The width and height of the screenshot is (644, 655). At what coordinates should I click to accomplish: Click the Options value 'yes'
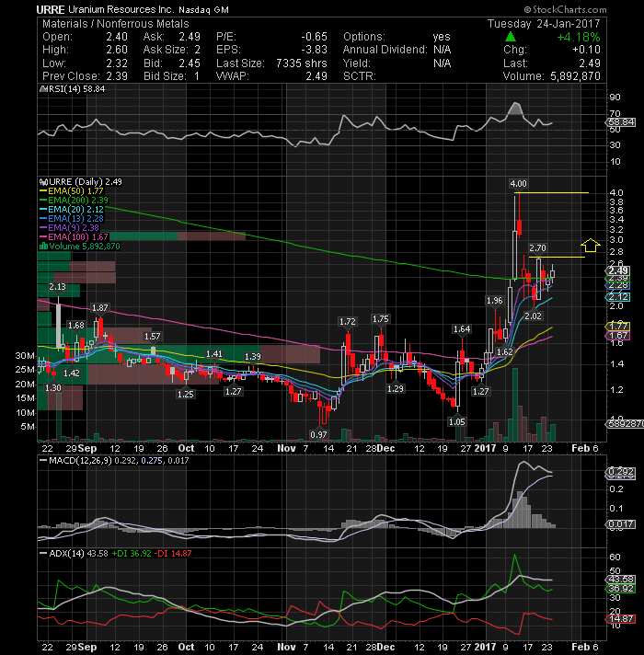click(442, 37)
